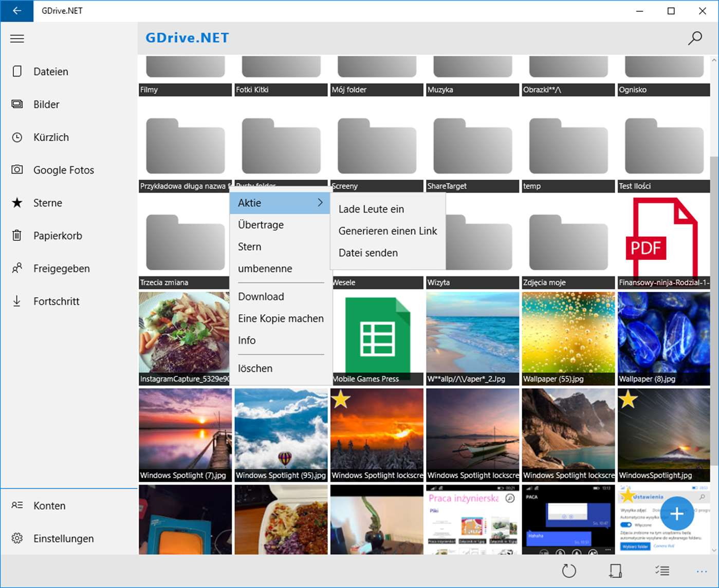Open the Wallpaper (8).jpg thumbnail
Image resolution: width=719 pixels, height=588 pixels.
tap(663, 338)
